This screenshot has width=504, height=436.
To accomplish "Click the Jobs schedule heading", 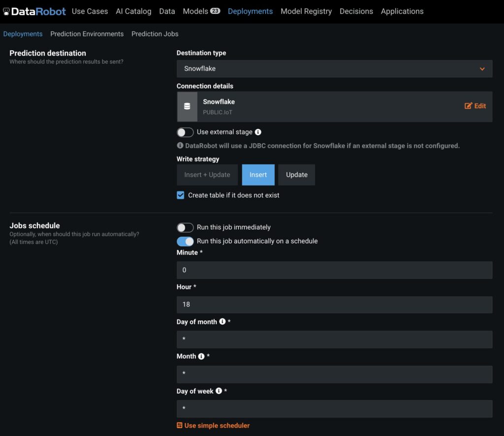I will click(x=35, y=226).
